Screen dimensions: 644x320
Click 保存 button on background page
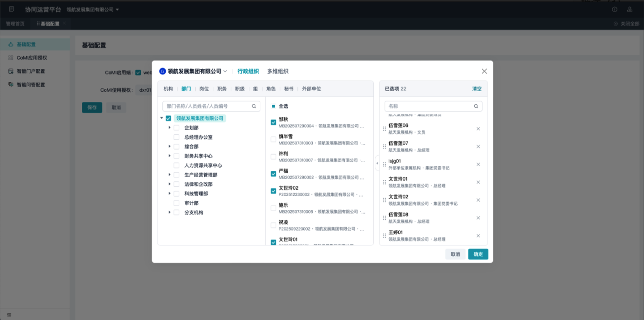(x=92, y=107)
